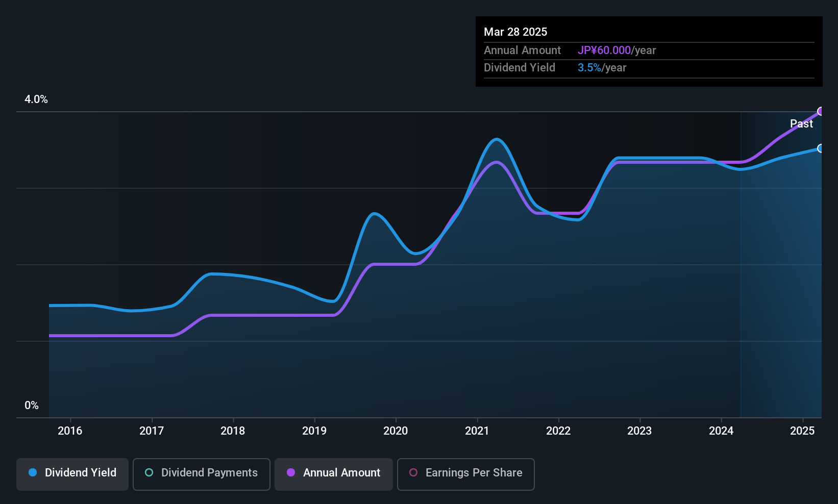Image resolution: width=838 pixels, height=504 pixels.
Task: Click the 2025 x-axis year label
Action: (x=802, y=431)
